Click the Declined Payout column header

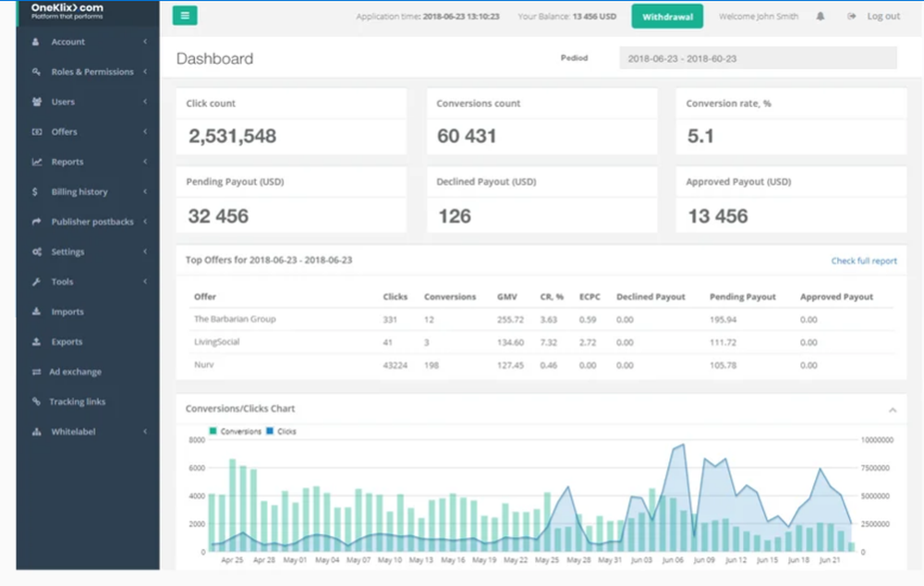[650, 297]
